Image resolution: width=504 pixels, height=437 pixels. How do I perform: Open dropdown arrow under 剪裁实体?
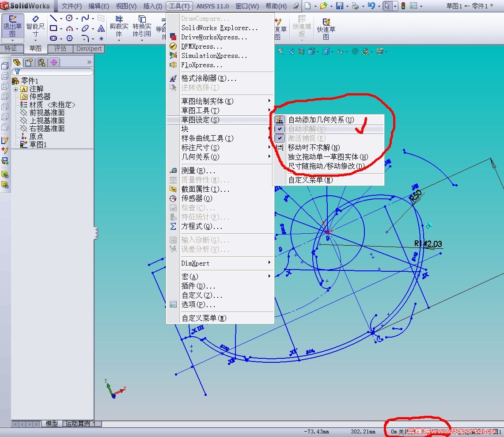(119, 41)
